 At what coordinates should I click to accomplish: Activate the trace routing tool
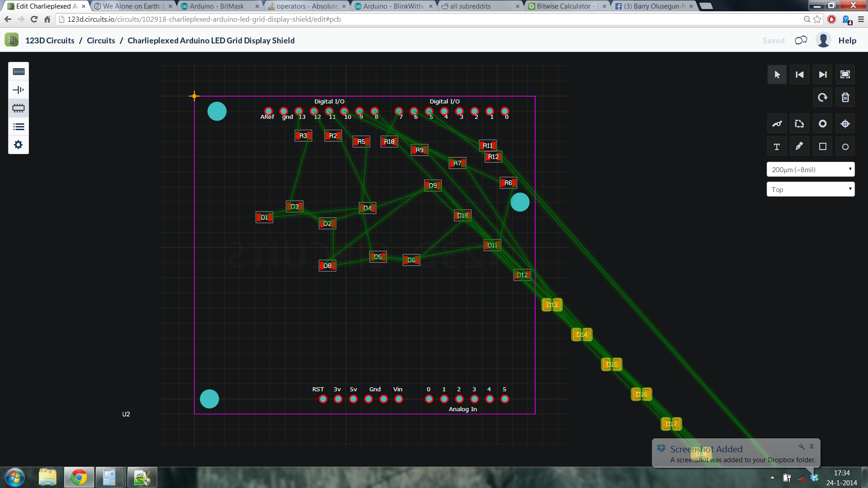click(777, 123)
